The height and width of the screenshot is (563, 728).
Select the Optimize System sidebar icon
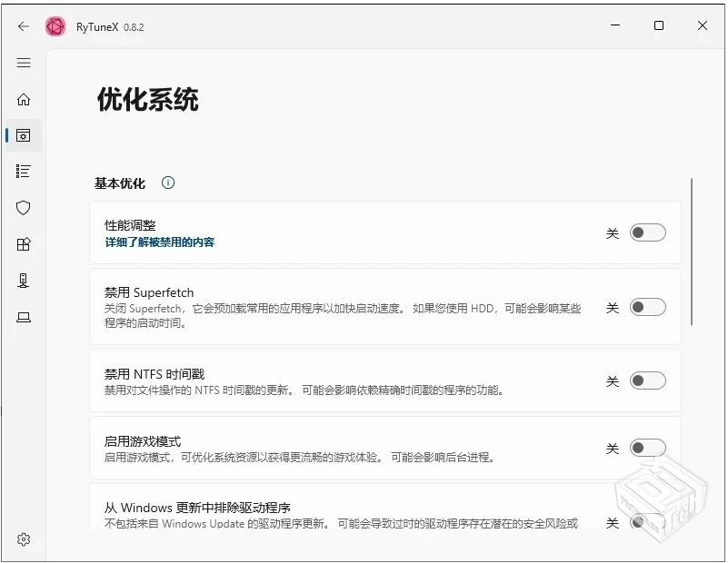click(24, 135)
